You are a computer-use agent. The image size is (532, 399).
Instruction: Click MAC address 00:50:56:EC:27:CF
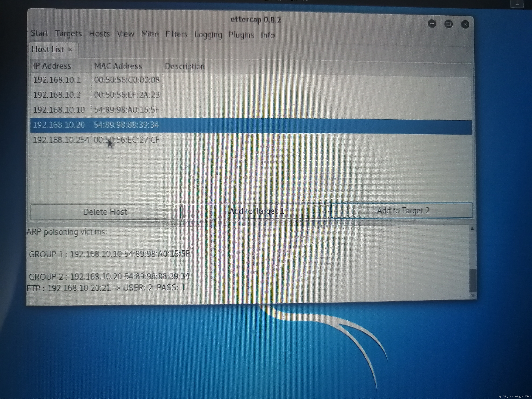tap(127, 140)
